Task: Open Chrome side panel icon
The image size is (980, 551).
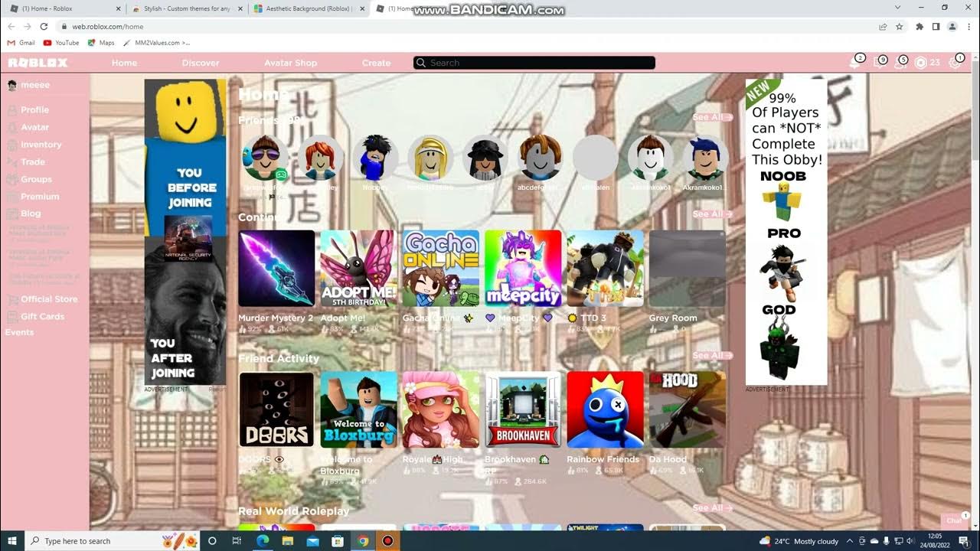Action: click(x=936, y=26)
